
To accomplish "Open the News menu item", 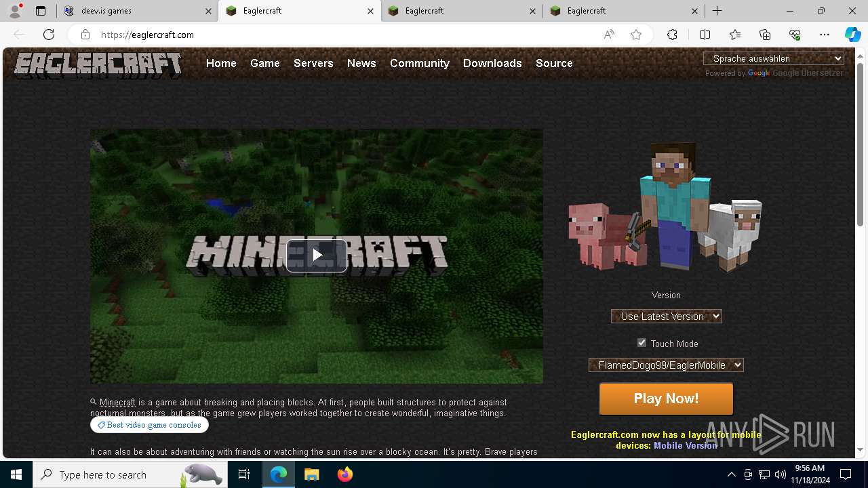I will (361, 63).
